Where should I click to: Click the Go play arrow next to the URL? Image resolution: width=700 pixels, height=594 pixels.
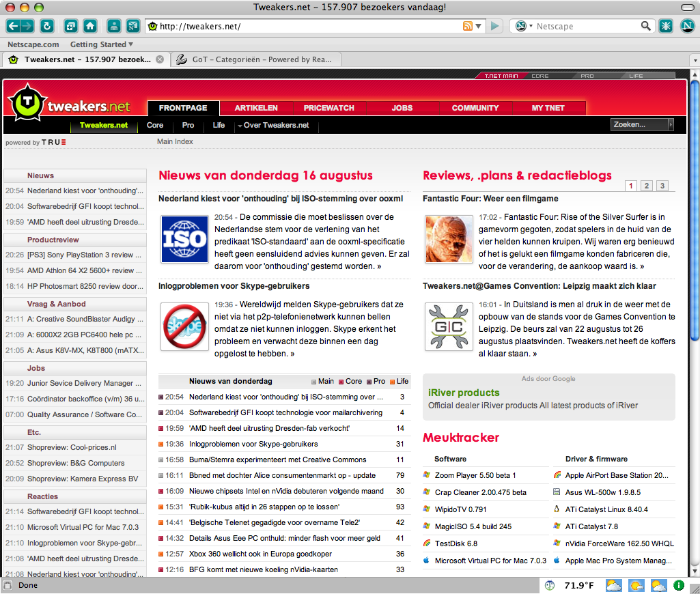(494, 26)
